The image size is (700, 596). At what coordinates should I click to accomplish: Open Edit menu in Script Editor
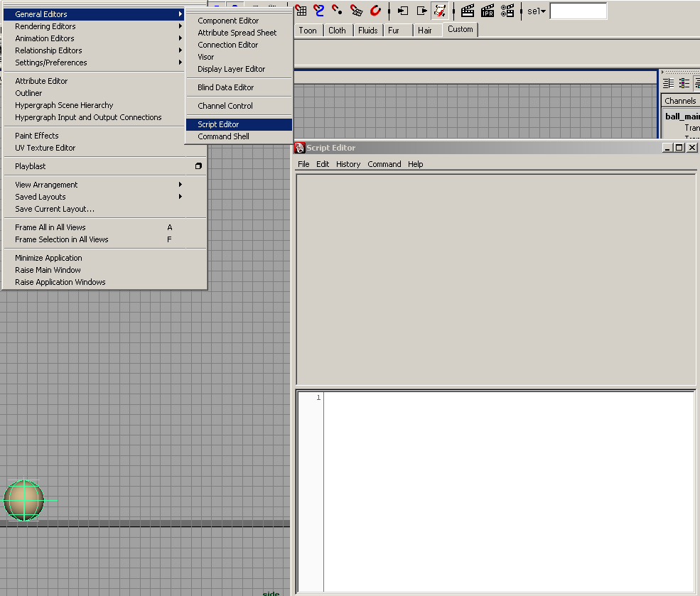323,164
